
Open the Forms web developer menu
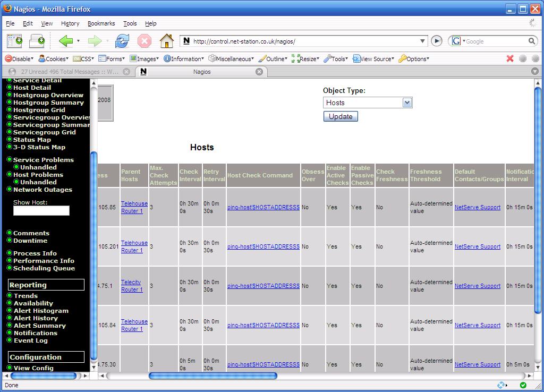[x=112, y=59]
